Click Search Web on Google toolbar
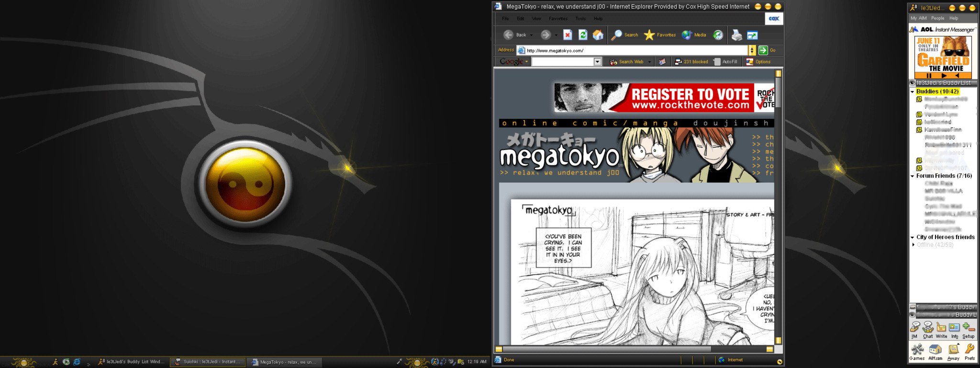 pyautogui.click(x=626, y=61)
